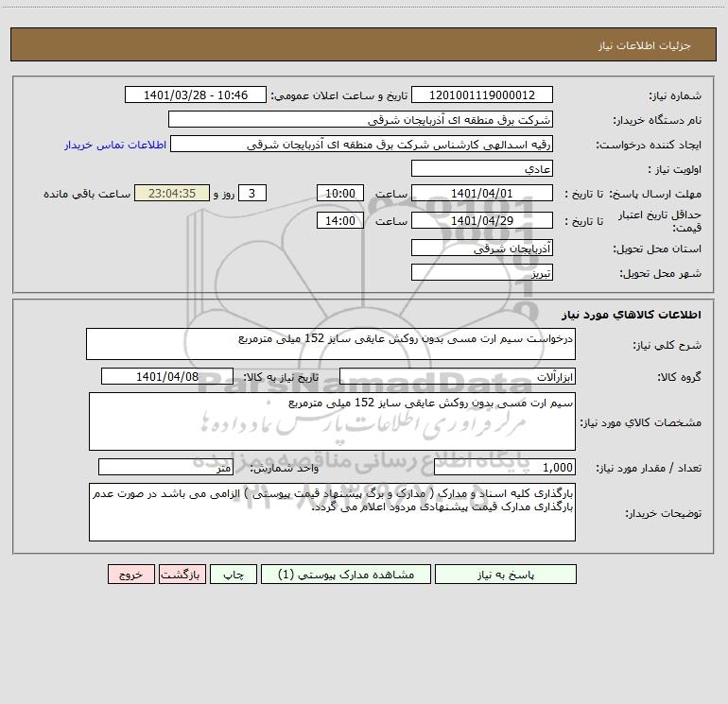Click the چاپ print button
This screenshot has height=704, width=728.
pyautogui.click(x=234, y=574)
